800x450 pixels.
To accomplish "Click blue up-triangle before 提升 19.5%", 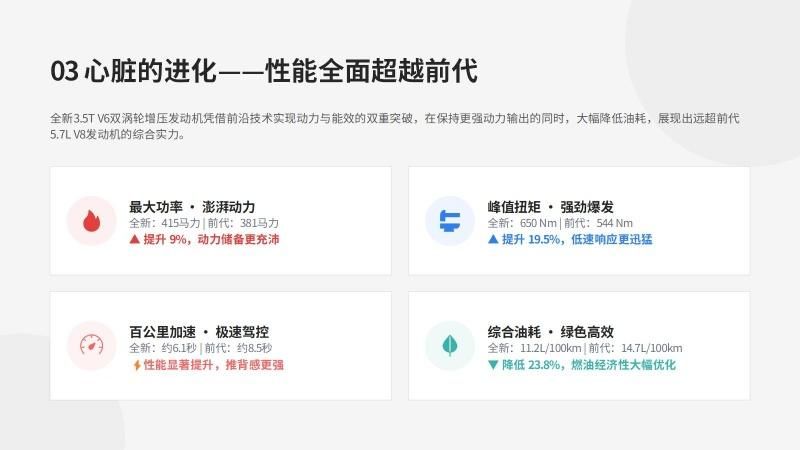I will pos(493,239).
